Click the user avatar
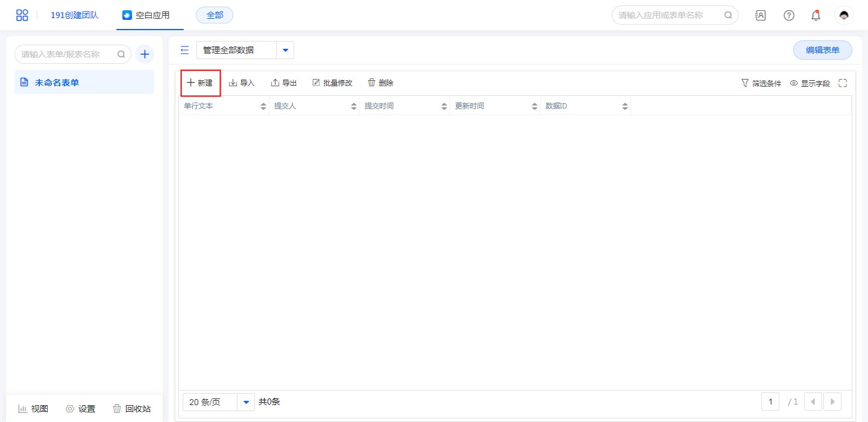Image resolution: width=868 pixels, height=422 pixels. click(x=844, y=16)
